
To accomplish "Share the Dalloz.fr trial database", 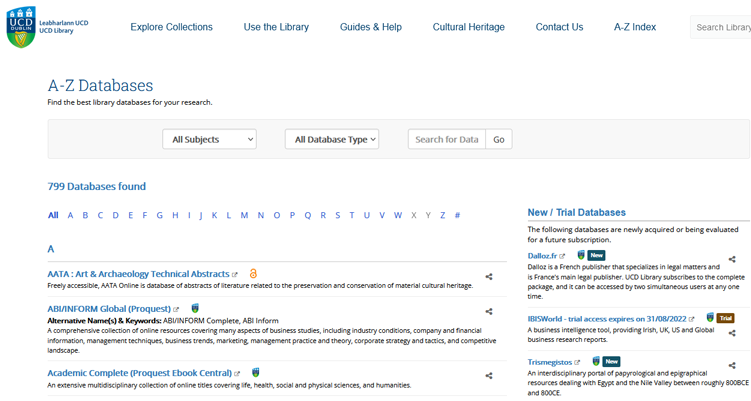I will click(732, 260).
